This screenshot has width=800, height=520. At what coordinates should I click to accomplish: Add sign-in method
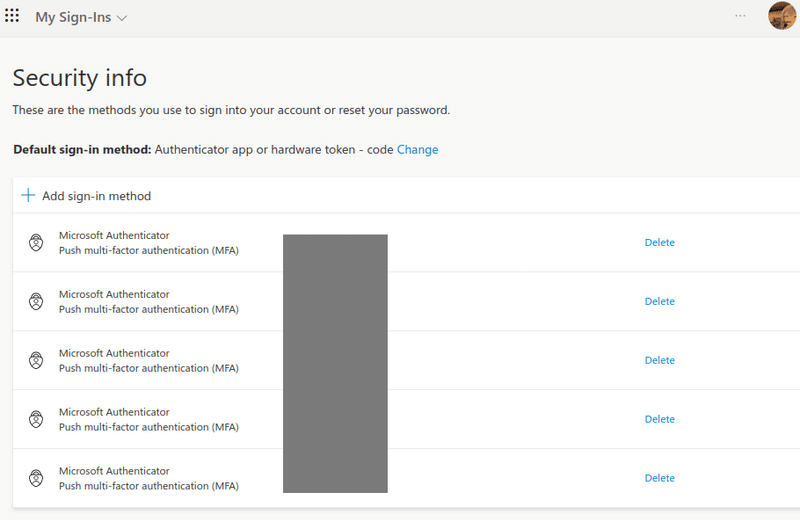pyautogui.click(x=96, y=196)
